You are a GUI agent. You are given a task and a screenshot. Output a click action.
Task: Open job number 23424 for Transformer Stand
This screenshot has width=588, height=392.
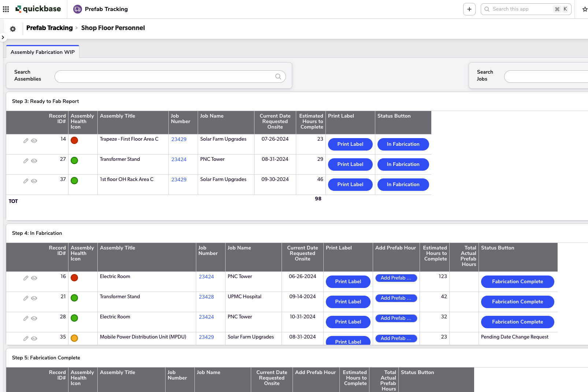point(179,159)
